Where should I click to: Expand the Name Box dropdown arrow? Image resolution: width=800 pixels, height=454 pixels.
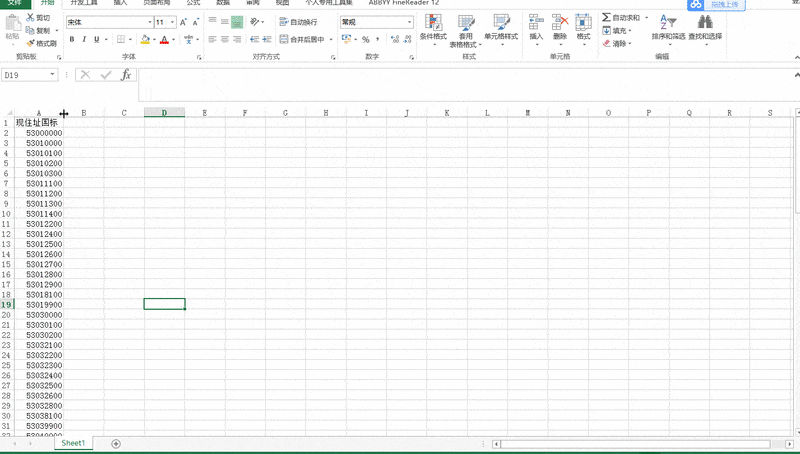tap(52, 75)
